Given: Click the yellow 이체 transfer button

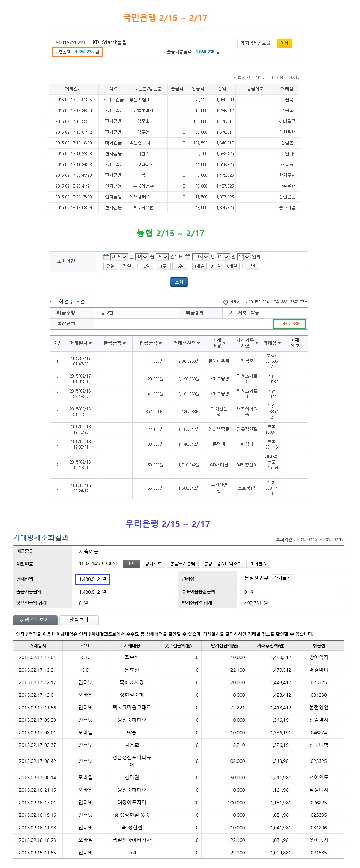Looking at the screenshot, I should tap(284, 43).
